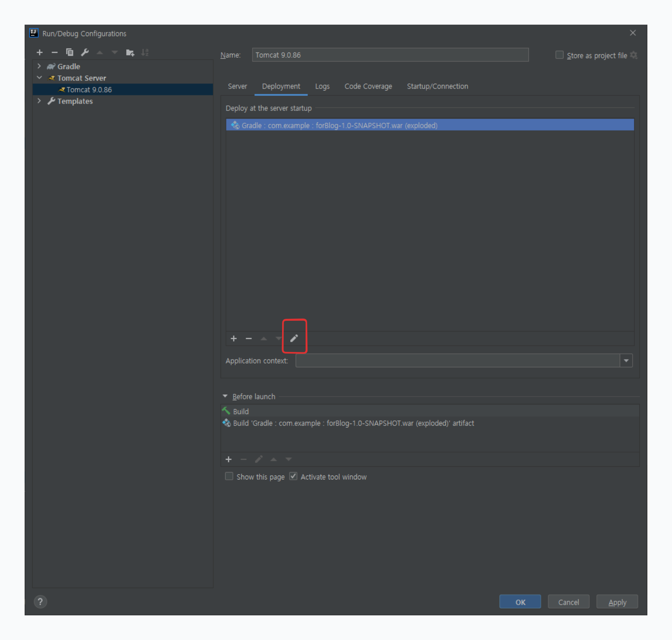Click the Apply button

pyautogui.click(x=617, y=602)
